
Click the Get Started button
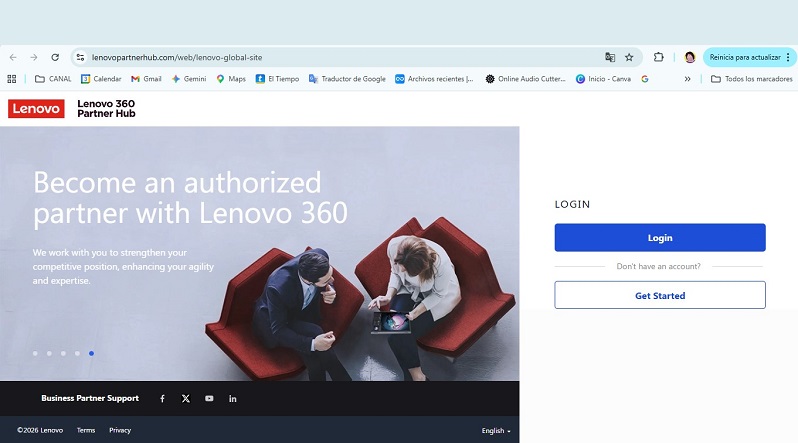660,295
